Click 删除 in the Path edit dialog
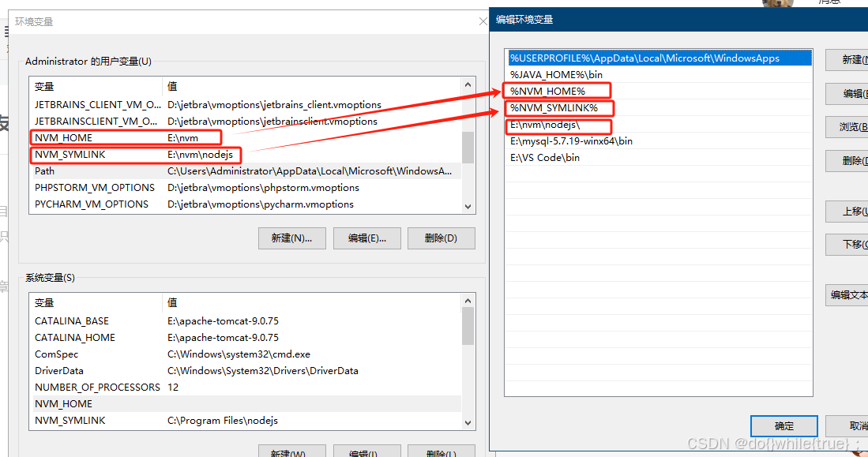 pos(855,160)
